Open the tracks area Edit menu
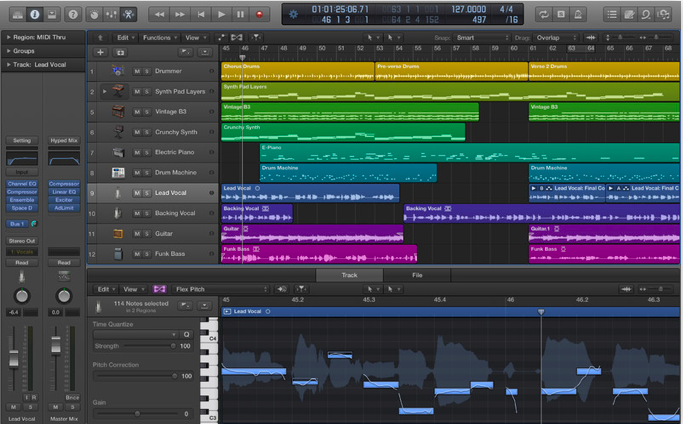Screen dimensions: 683x424 [125, 38]
